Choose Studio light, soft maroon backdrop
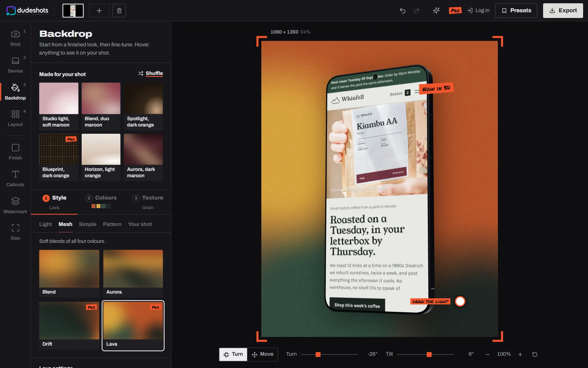Image resolution: width=588 pixels, height=368 pixels. click(59, 106)
